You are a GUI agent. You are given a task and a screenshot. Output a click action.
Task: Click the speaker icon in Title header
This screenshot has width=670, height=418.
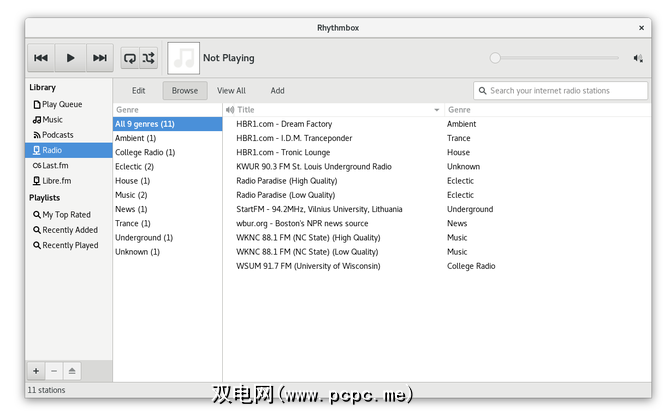(x=230, y=110)
